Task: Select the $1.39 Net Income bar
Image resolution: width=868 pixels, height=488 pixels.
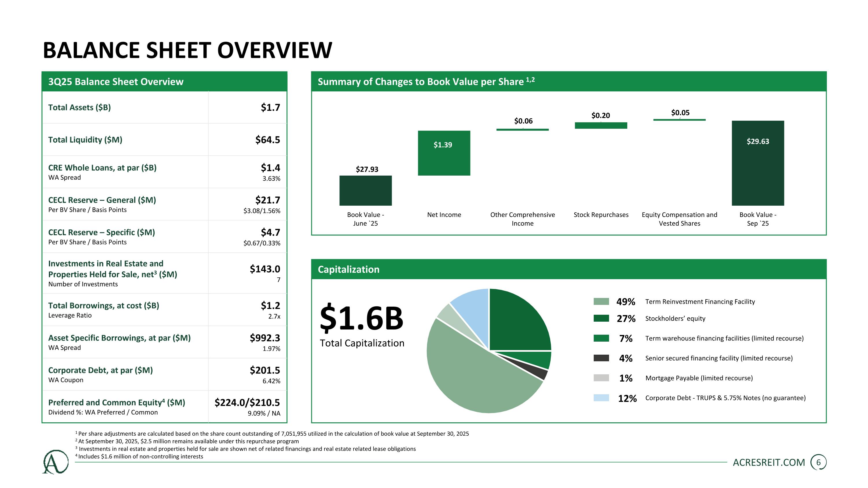Action: pos(444,153)
